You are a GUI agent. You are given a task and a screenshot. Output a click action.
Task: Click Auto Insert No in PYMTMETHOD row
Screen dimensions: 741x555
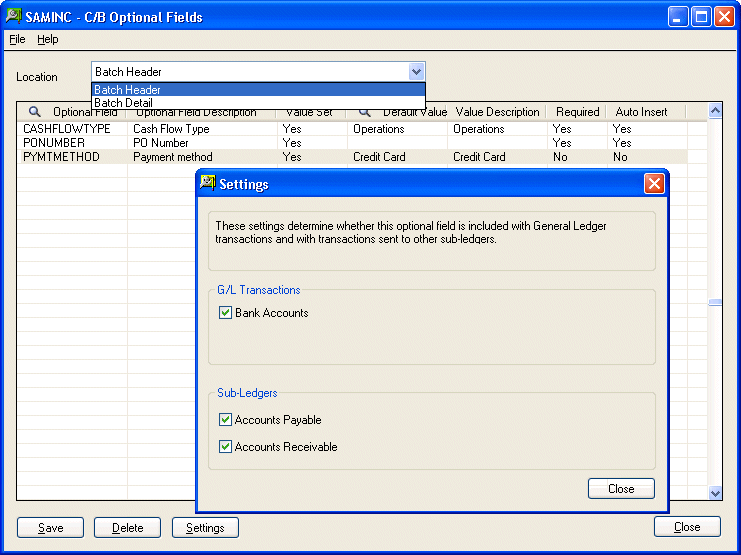(x=647, y=157)
